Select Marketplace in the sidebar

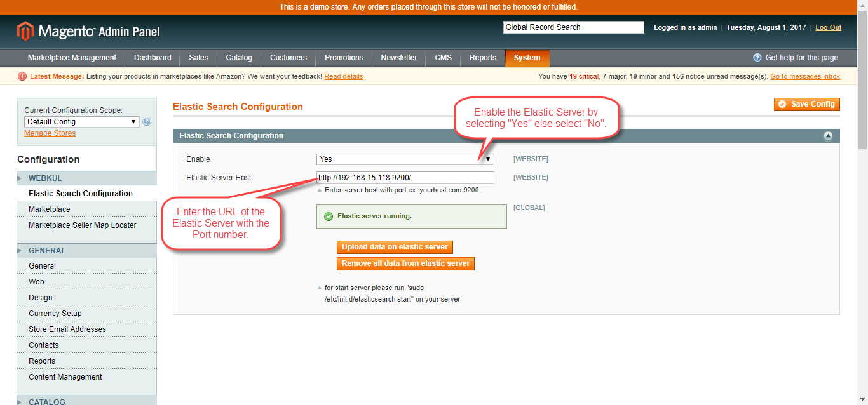point(87,209)
